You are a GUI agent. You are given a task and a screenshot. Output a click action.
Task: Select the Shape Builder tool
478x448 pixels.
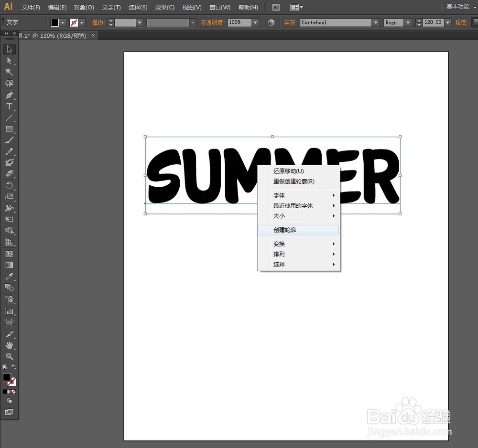coord(9,231)
